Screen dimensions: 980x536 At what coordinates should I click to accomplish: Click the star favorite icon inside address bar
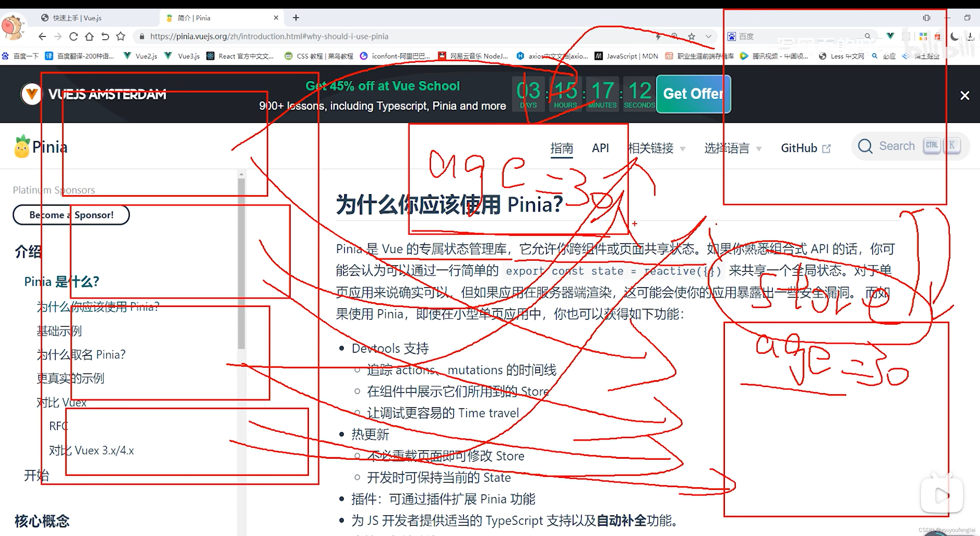[692, 36]
